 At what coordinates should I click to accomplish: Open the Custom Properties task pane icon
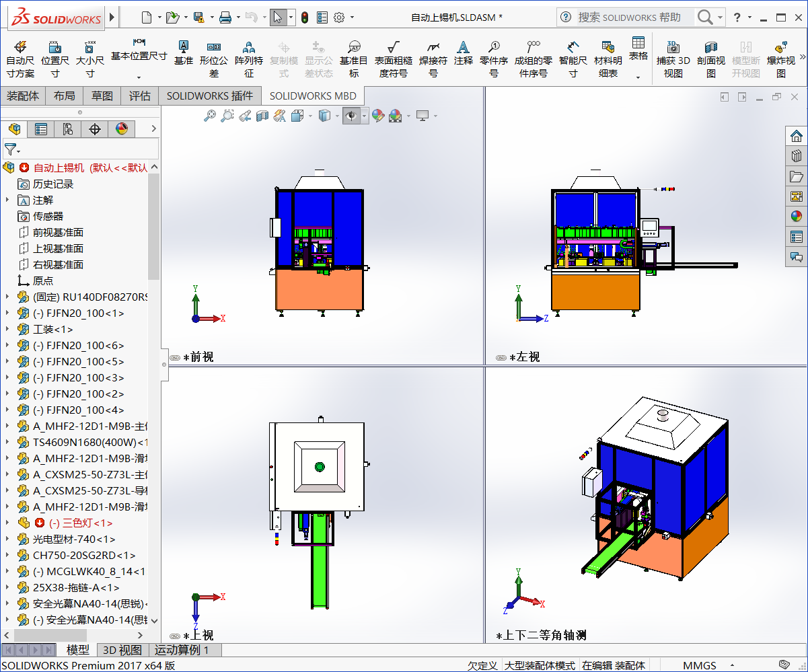tap(797, 237)
